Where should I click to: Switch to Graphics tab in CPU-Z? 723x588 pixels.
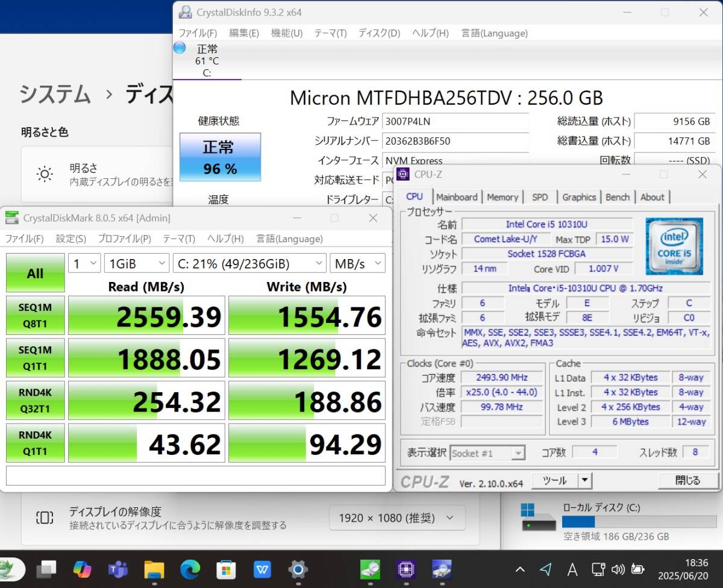click(x=579, y=197)
